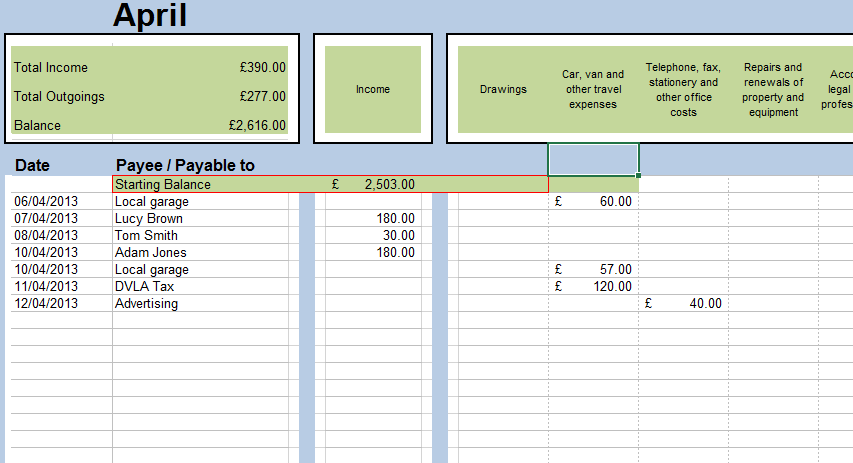
Task: Select the £60.00 travel expense cell
Action: coord(593,201)
